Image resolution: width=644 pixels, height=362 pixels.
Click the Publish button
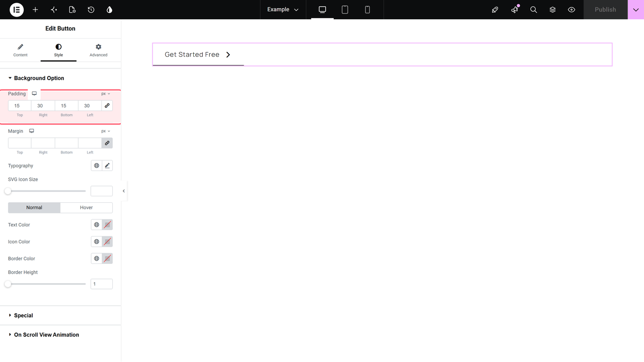tap(605, 10)
